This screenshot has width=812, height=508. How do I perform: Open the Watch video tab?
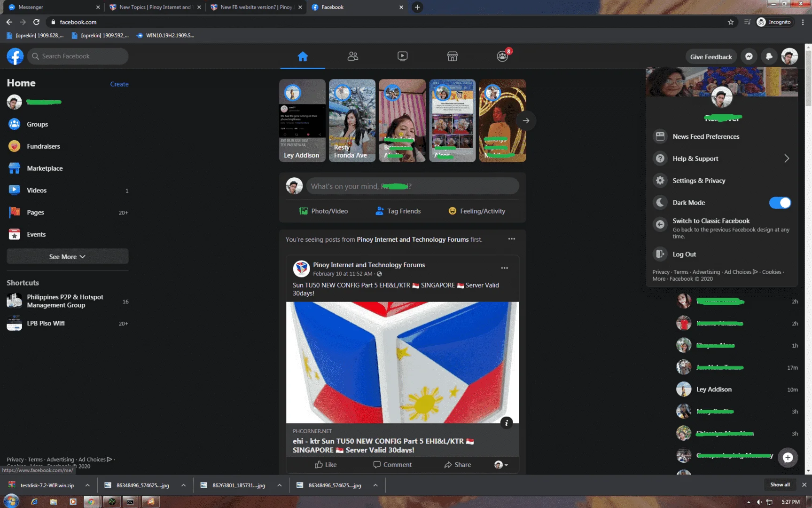tap(403, 56)
